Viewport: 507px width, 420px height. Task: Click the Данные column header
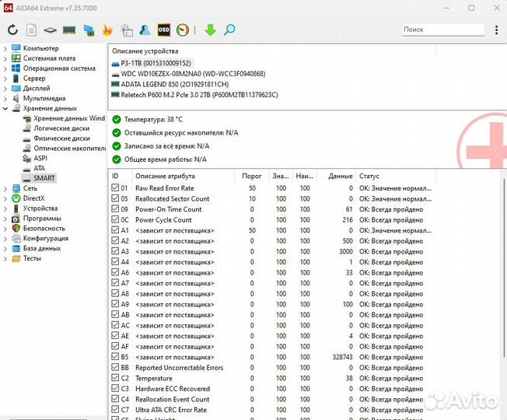pos(341,177)
